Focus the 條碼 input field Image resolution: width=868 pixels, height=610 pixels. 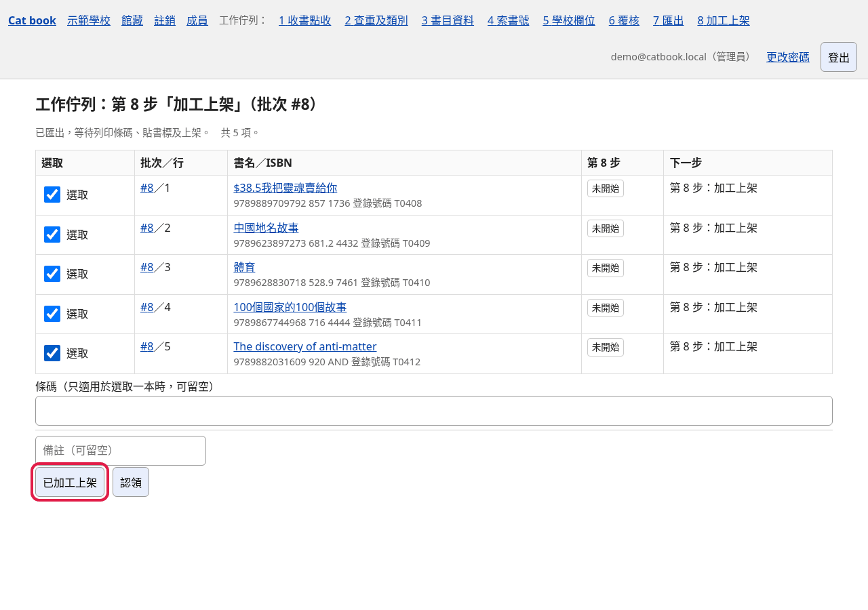(434, 411)
